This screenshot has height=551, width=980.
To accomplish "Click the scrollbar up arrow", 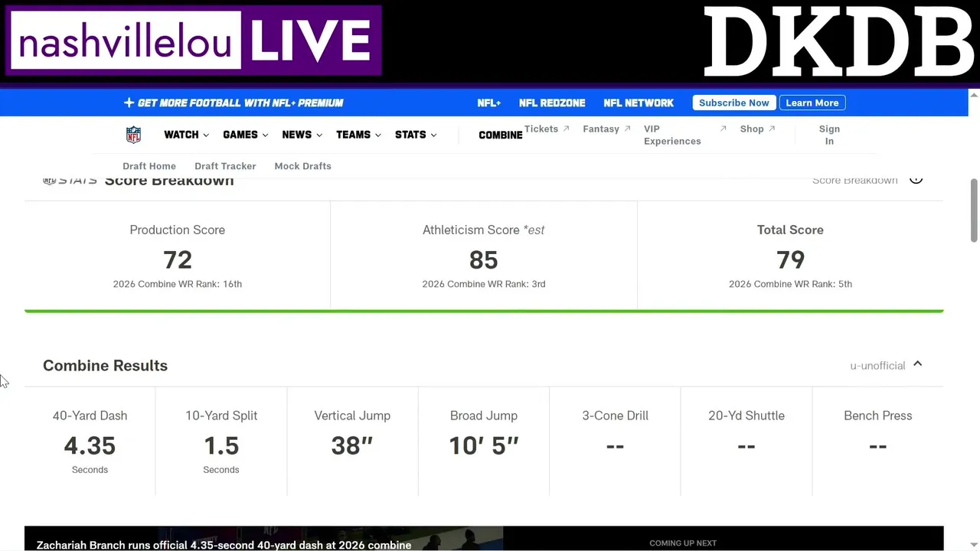I will pos(974,95).
